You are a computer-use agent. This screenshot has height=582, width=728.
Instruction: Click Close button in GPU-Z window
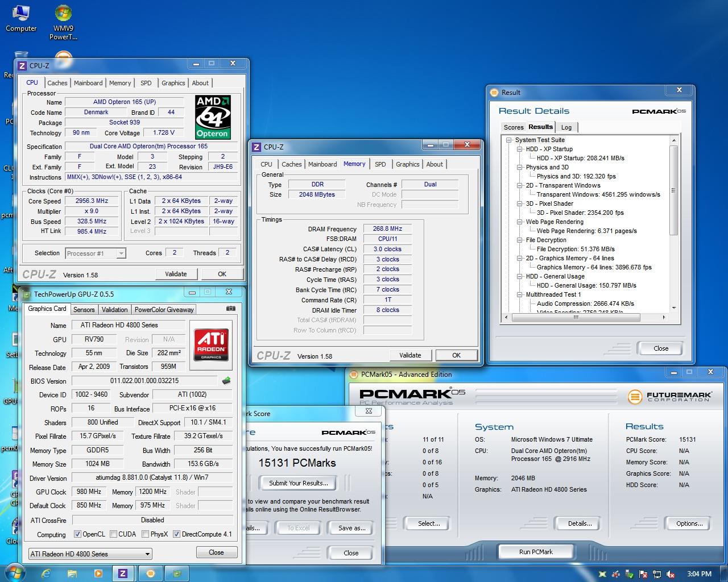click(216, 552)
